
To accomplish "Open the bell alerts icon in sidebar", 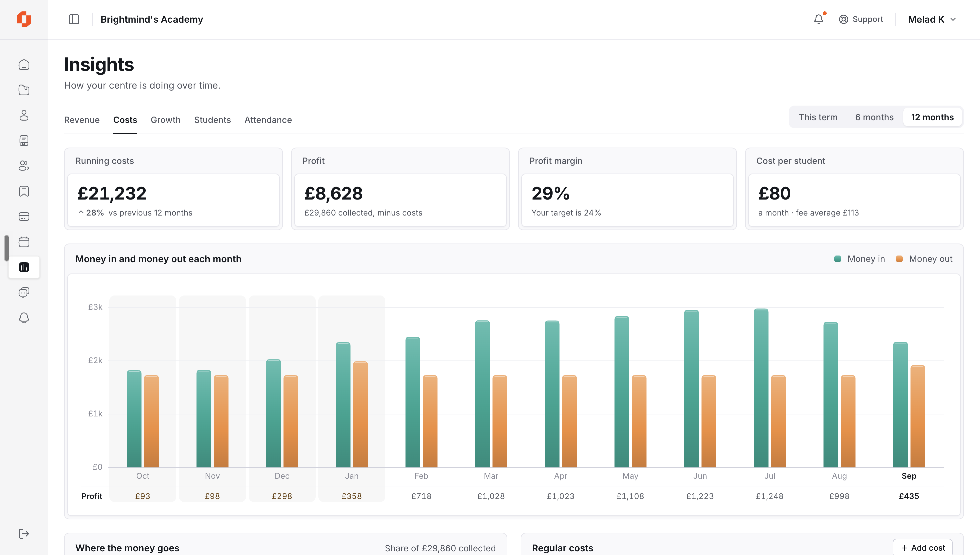I will click(24, 318).
